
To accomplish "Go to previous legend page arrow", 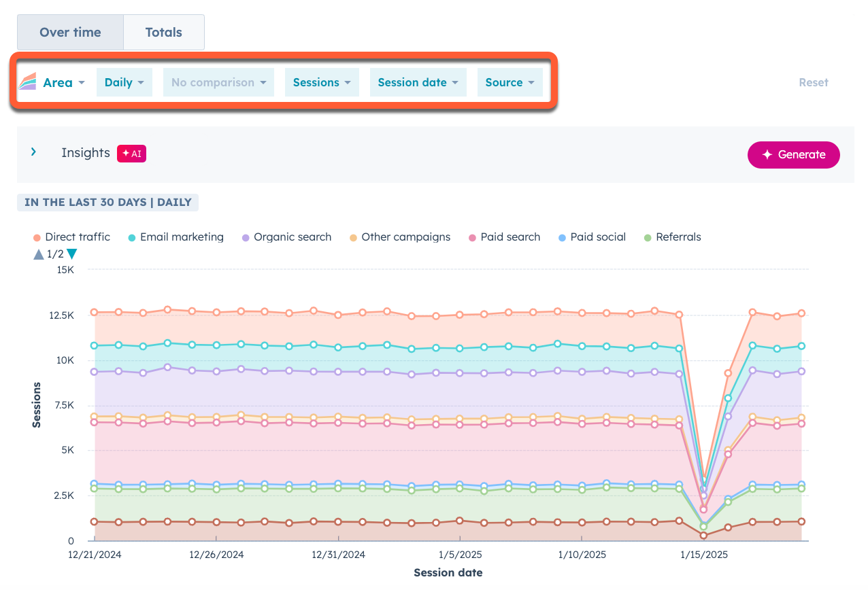I will (38, 254).
